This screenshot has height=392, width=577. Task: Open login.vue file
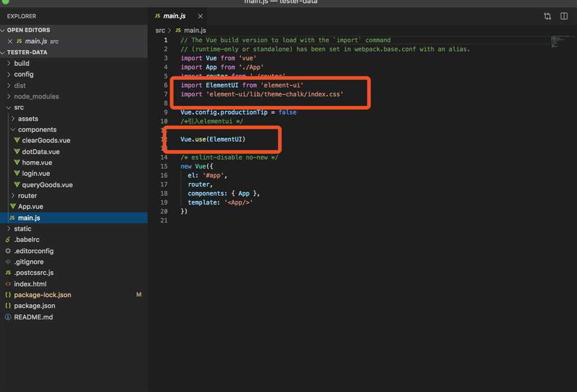click(73, 174)
